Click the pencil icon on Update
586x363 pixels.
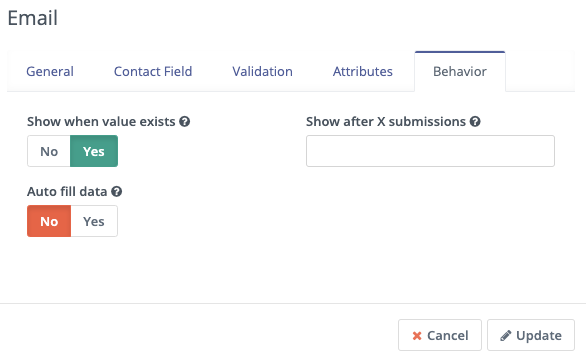(505, 336)
